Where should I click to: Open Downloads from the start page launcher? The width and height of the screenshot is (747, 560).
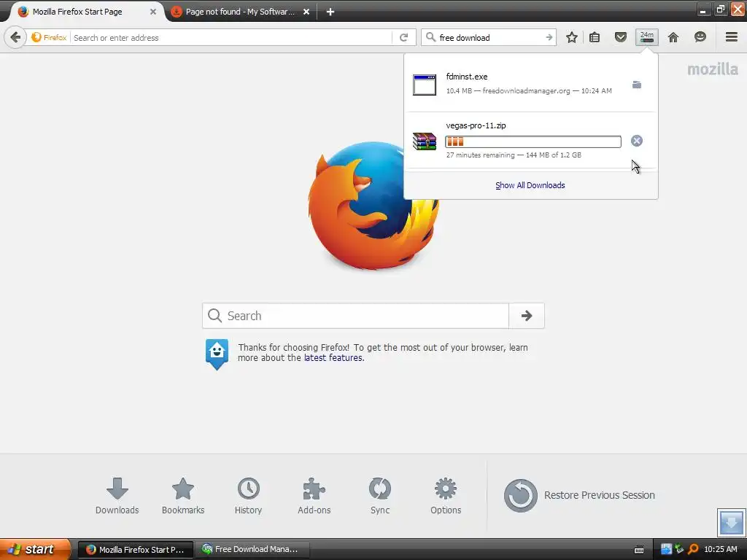click(117, 496)
